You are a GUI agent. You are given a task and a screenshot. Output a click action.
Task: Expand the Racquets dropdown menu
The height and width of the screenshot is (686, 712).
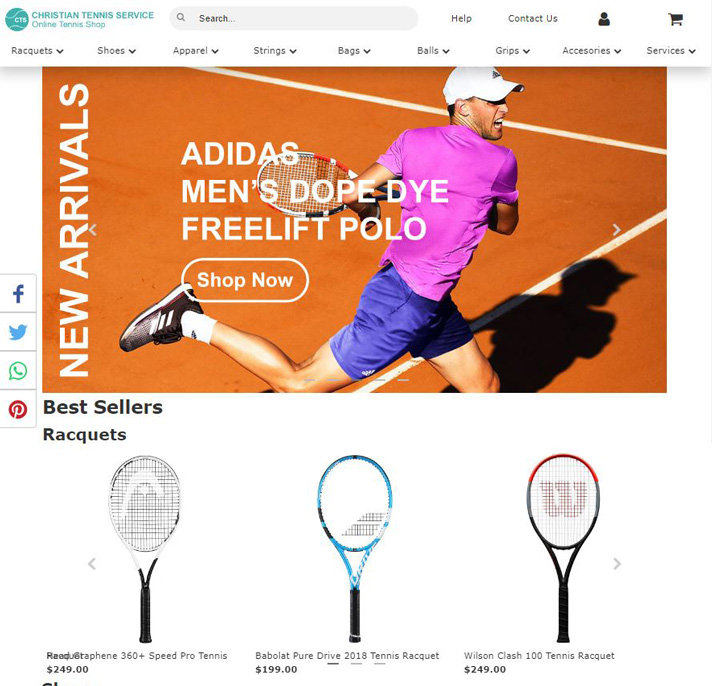37,51
